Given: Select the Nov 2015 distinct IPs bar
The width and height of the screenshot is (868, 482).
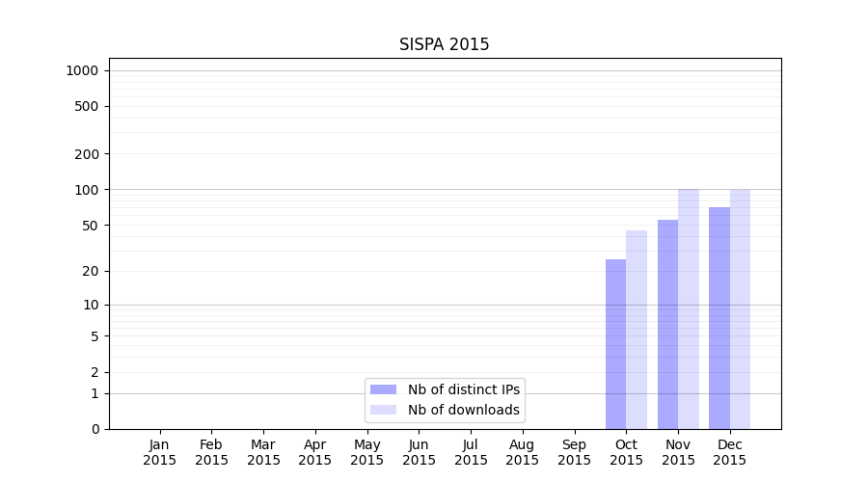Looking at the screenshot, I should [x=667, y=324].
